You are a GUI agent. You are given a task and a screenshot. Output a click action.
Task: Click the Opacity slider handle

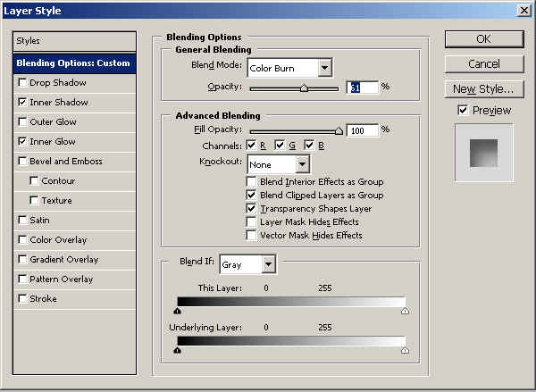coord(304,88)
